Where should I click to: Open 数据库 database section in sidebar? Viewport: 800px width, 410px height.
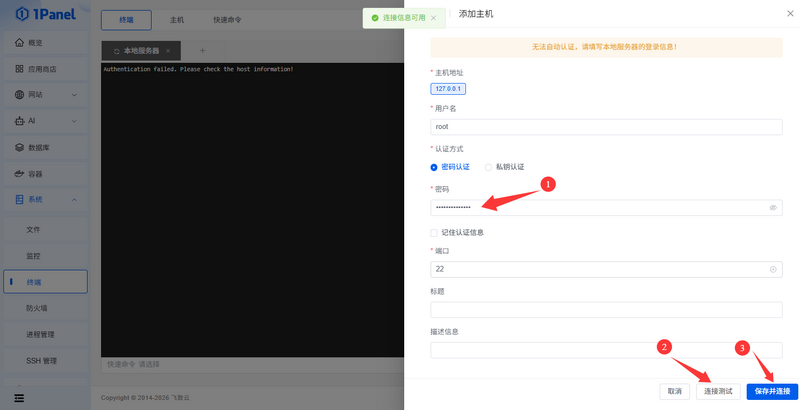coord(39,148)
